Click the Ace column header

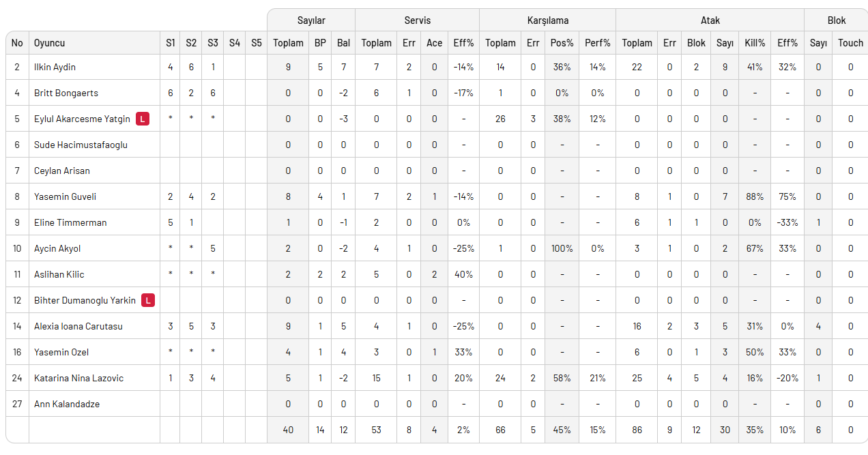(x=434, y=43)
